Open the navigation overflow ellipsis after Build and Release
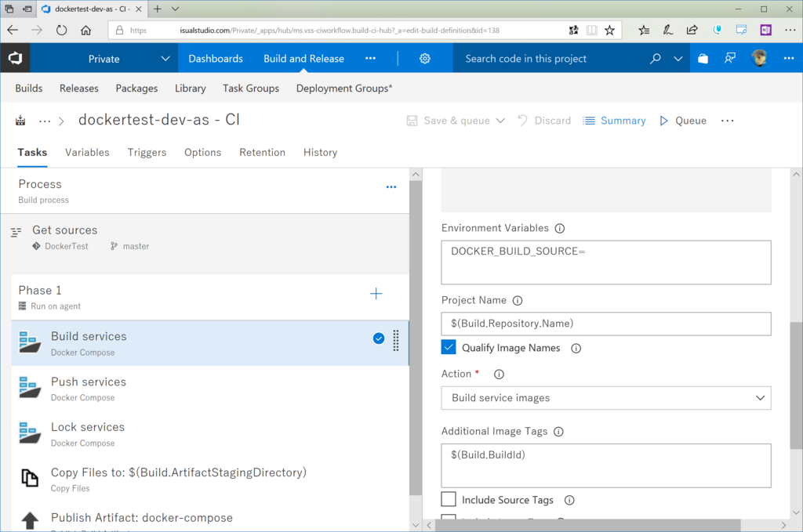The height and width of the screenshot is (532, 803). pos(370,58)
